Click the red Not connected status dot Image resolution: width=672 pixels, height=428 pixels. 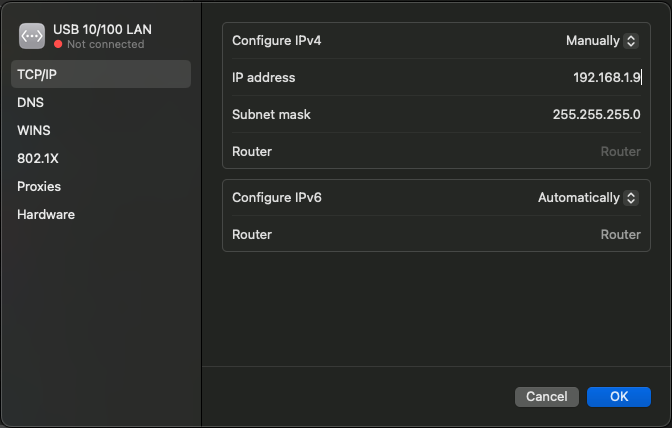tap(59, 45)
